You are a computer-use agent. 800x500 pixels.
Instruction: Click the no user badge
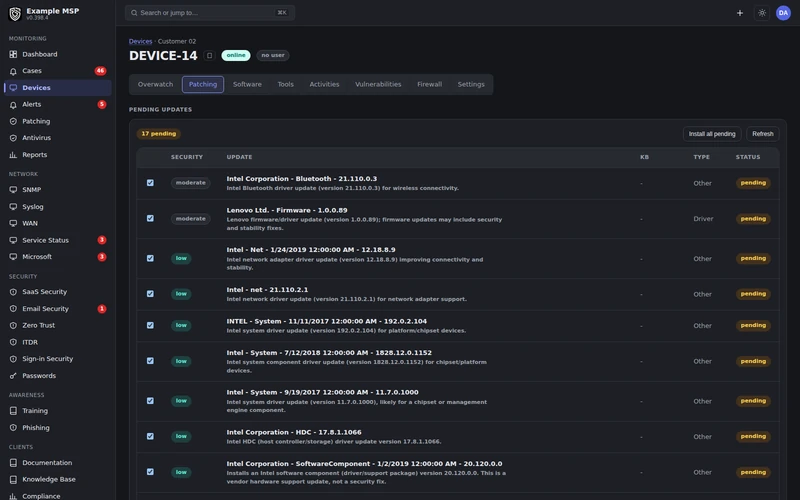(273, 55)
